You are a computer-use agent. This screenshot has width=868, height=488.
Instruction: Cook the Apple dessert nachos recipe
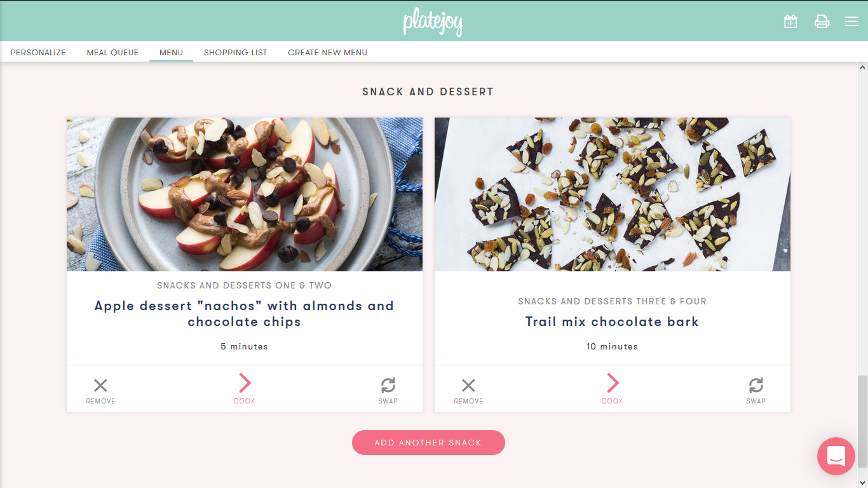click(245, 389)
